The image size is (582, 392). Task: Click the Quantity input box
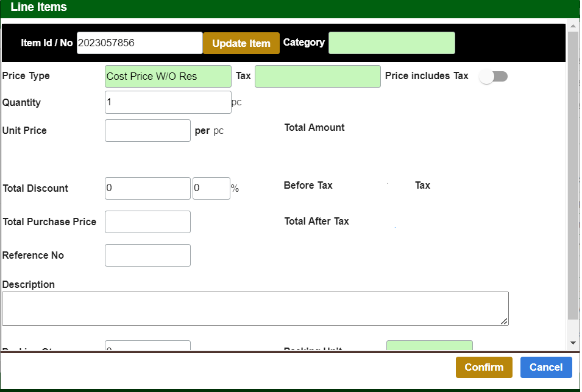coord(168,102)
